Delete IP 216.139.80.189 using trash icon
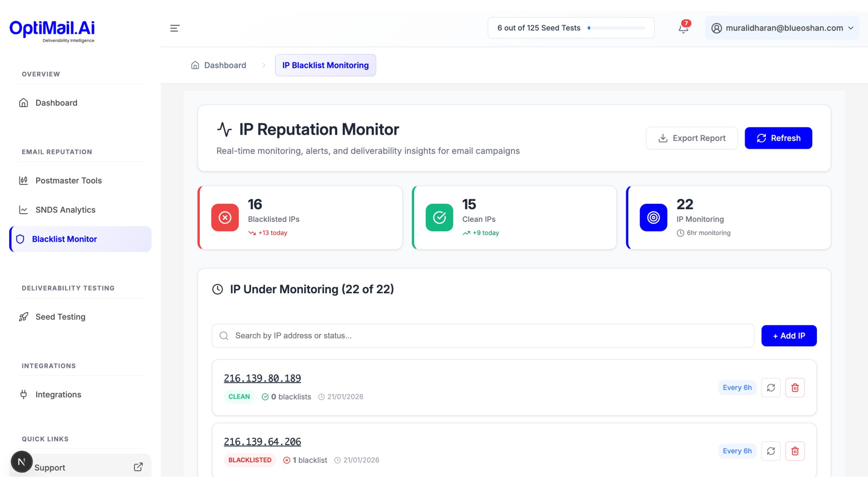Screen dimensions: 868x488 point(795,388)
